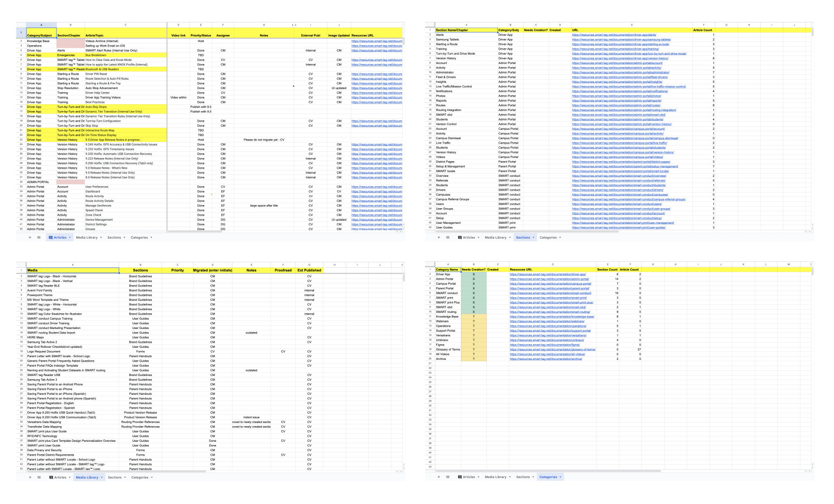Select 'Powerpoint Theme' cell in Media Library sheet

point(73,295)
